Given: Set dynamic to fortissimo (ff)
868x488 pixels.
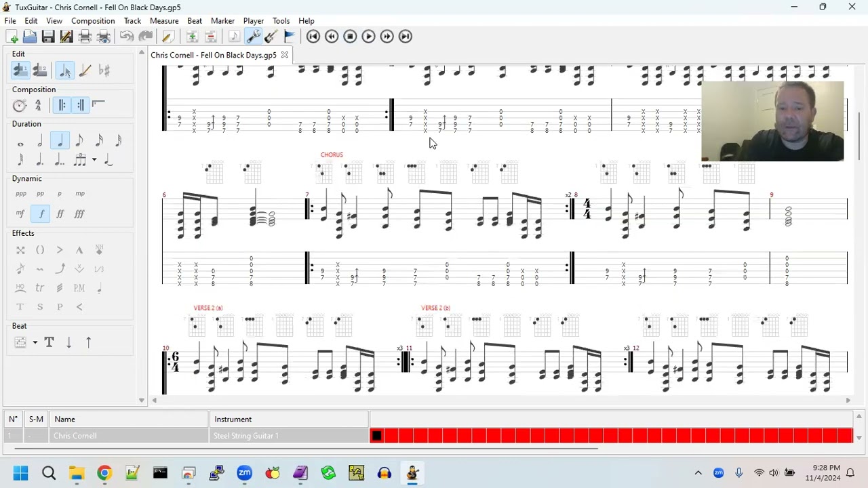Looking at the screenshot, I should coord(60,214).
